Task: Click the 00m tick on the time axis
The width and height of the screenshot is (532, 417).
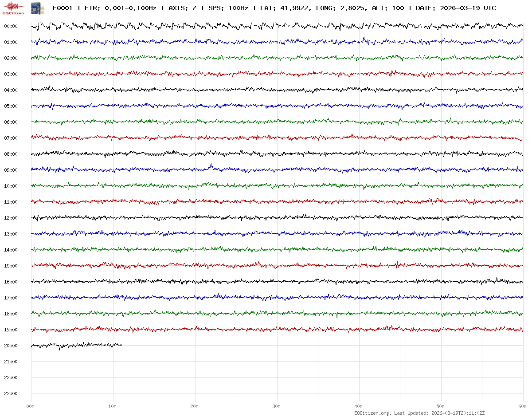Action: (x=31, y=406)
